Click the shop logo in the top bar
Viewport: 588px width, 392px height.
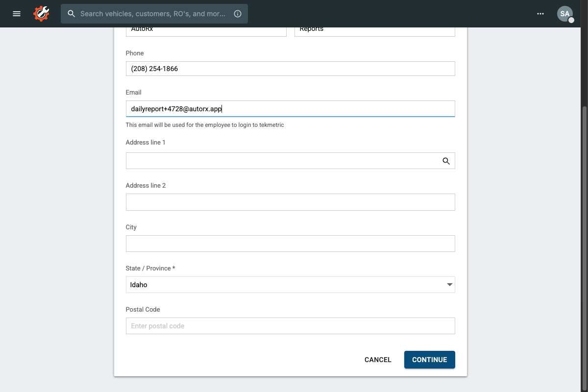(x=41, y=13)
